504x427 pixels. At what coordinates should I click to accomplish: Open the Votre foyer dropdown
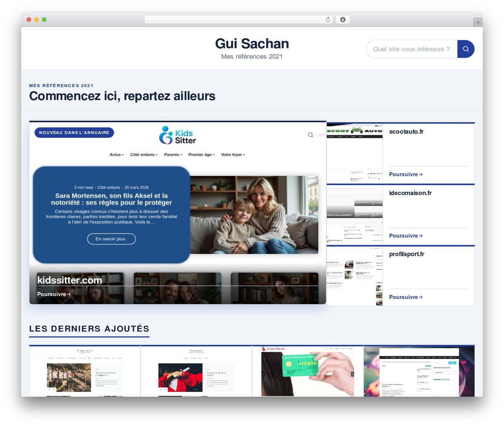tap(233, 155)
